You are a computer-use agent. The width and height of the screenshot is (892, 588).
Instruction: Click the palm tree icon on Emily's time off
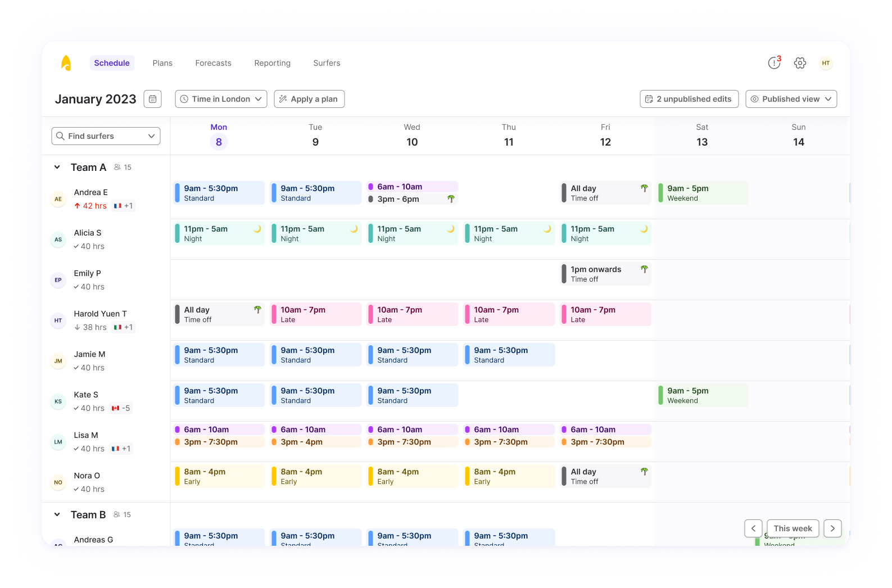[644, 269]
